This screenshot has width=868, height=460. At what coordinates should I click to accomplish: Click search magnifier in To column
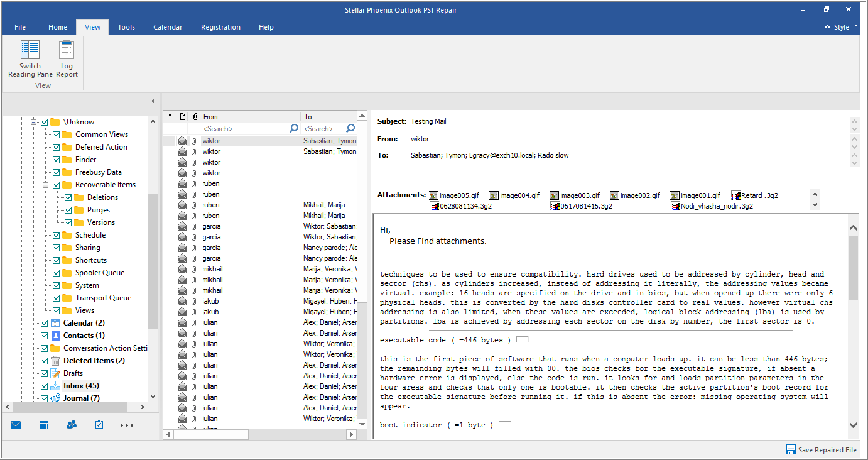pyautogui.click(x=350, y=128)
